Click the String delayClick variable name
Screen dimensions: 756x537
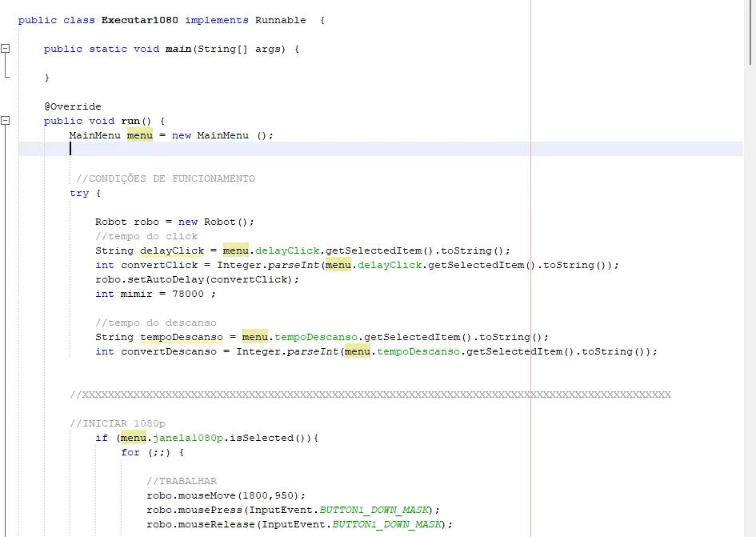click(172, 250)
